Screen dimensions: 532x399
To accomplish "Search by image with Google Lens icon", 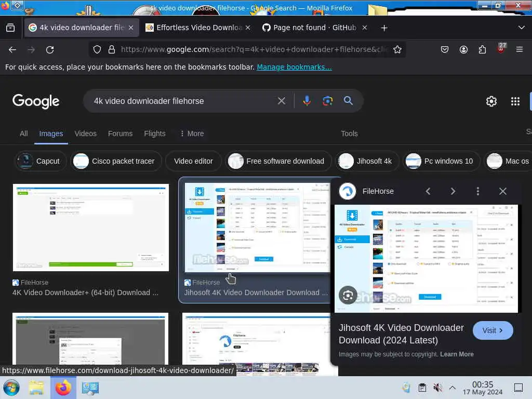I will point(327,101).
